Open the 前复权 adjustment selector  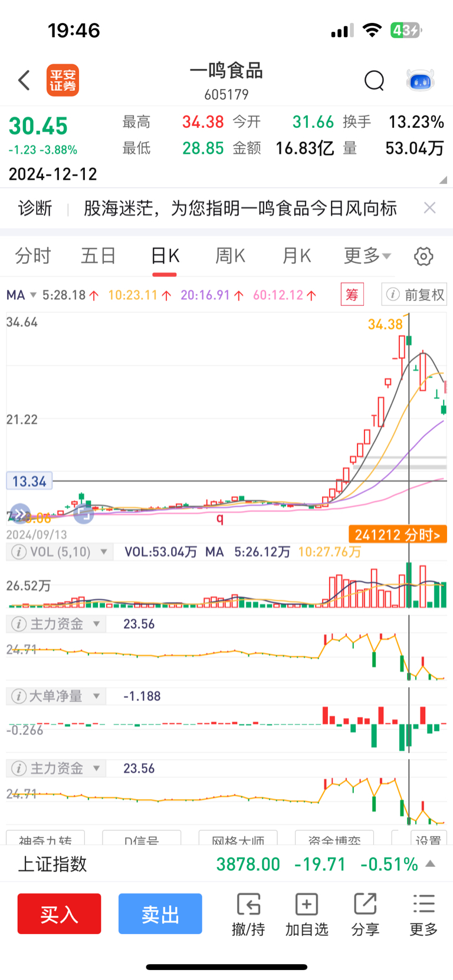coord(414,295)
